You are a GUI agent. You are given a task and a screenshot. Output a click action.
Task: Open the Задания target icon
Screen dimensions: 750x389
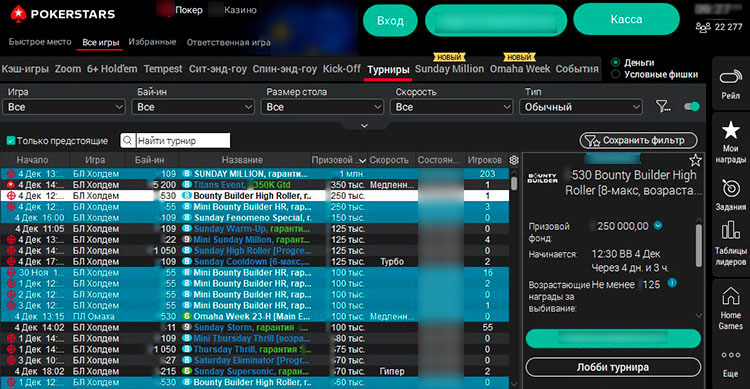[730, 189]
